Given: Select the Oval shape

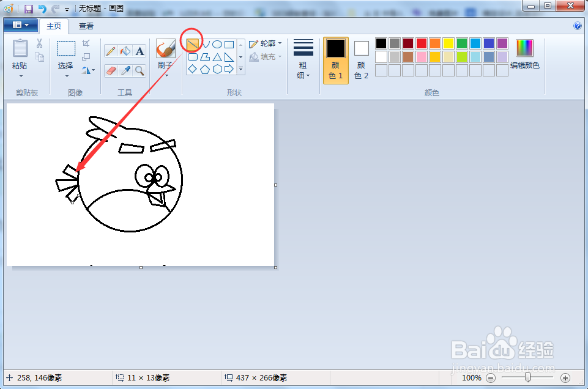Looking at the screenshot, I should coord(217,45).
